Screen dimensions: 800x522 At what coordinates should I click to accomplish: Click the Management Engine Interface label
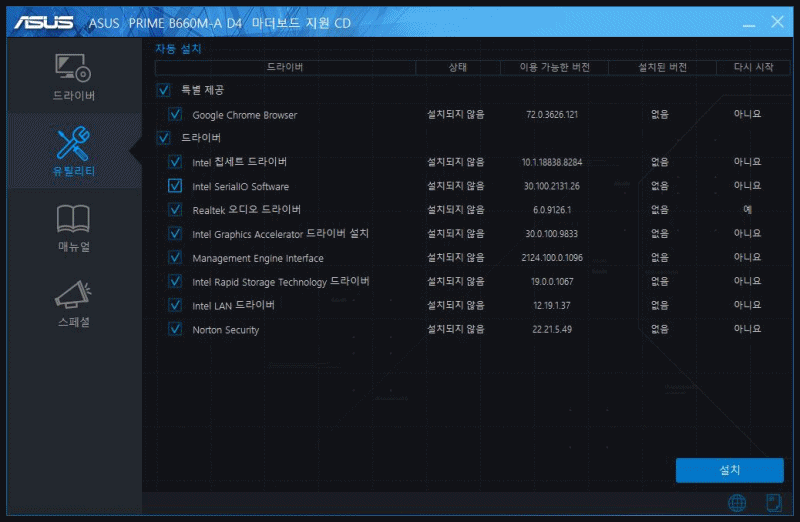click(258, 258)
